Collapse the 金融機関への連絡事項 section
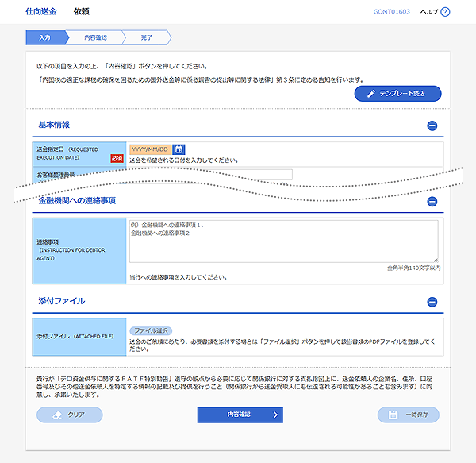The height and width of the screenshot is (463, 476). (x=432, y=202)
